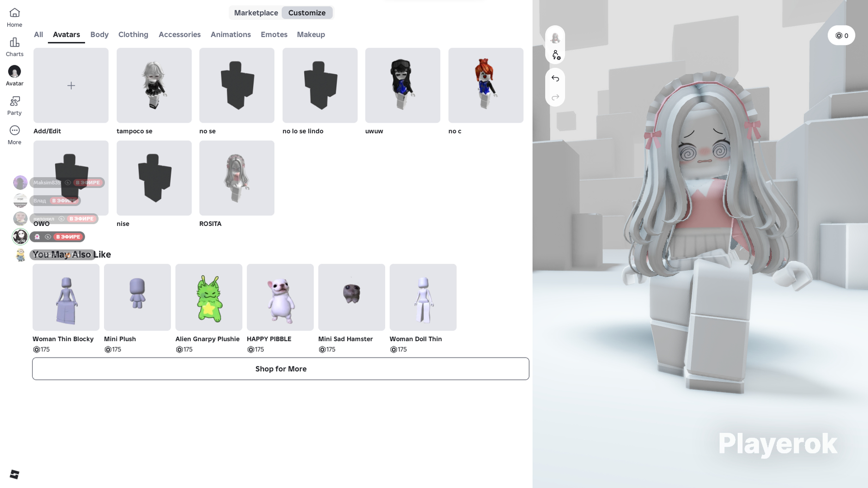
Task: Open the Alien Gnarpy Plushie item thumbnail
Action: pyautogui.click(x=209, y=298)
